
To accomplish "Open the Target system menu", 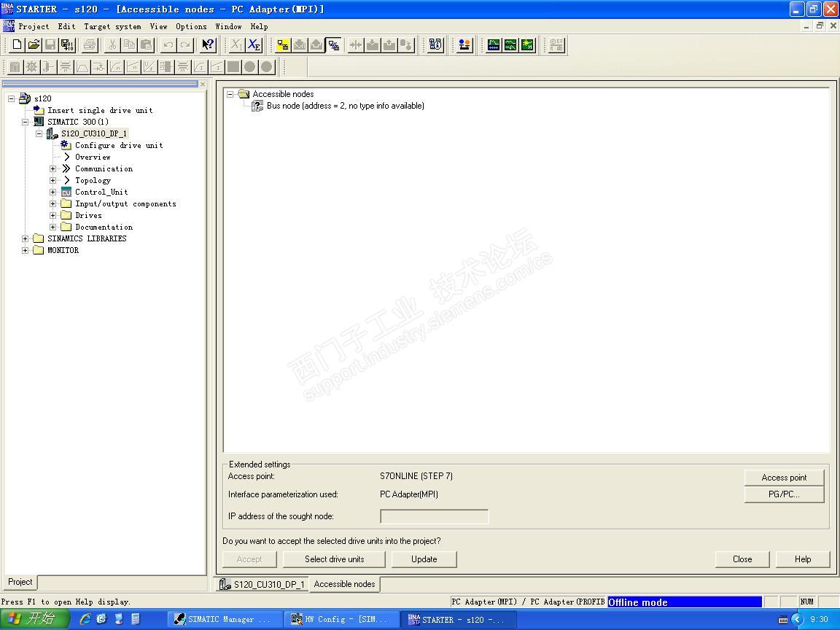I will [112, 26].
